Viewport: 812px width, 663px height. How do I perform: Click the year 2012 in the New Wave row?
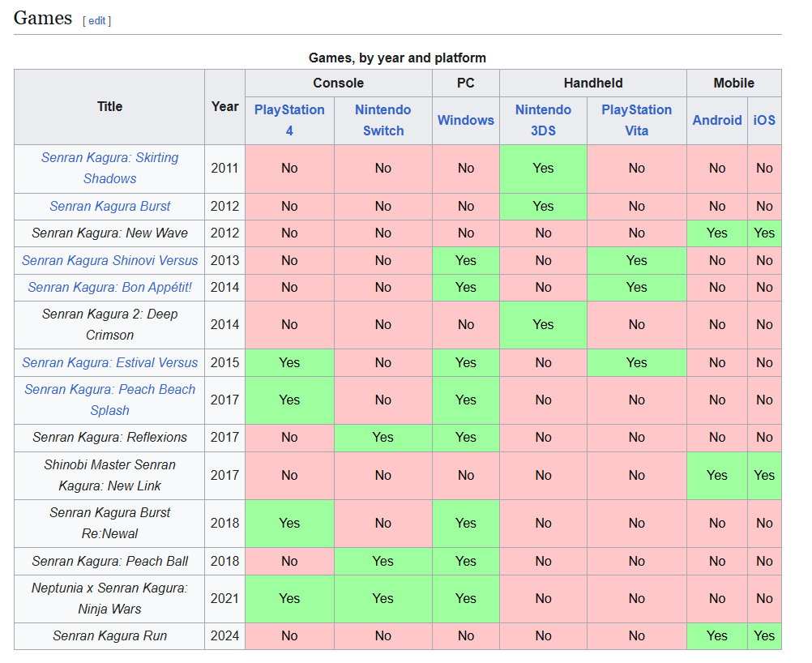224,233
